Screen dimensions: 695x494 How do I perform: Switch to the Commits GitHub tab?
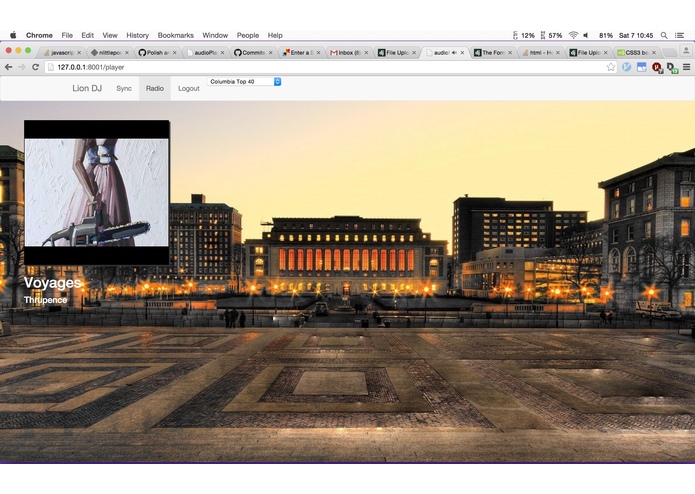click(251, 52)
